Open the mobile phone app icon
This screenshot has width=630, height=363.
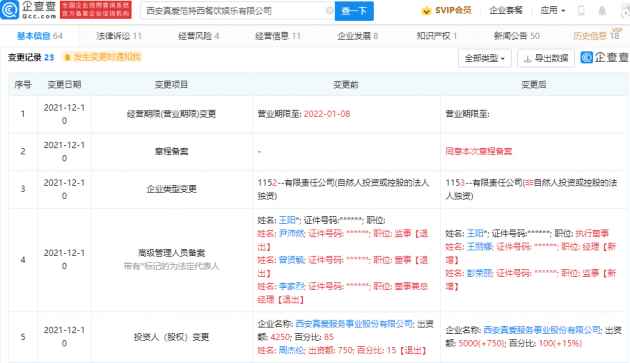581,11
